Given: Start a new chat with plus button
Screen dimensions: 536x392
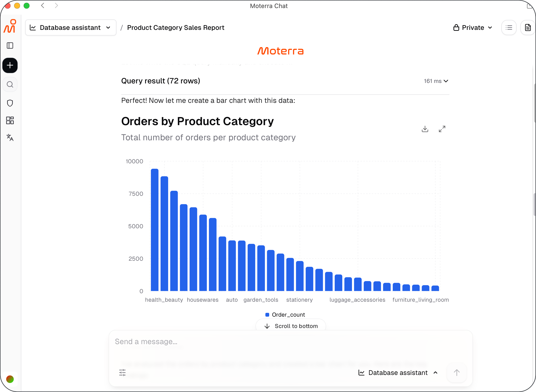Looking at the screenshot, I should (x=10, y=65).
